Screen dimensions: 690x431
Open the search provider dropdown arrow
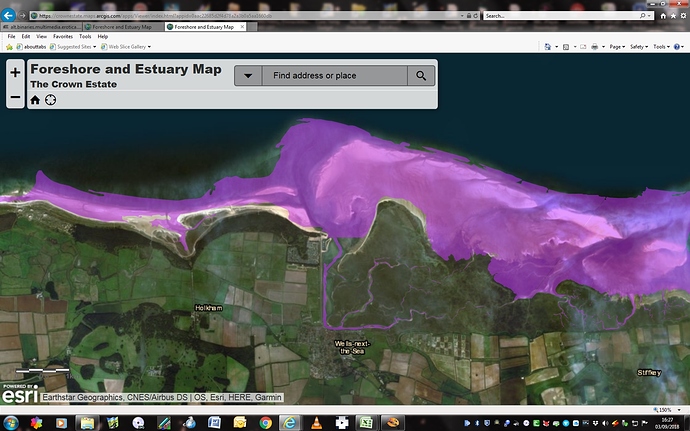(649, 16)
